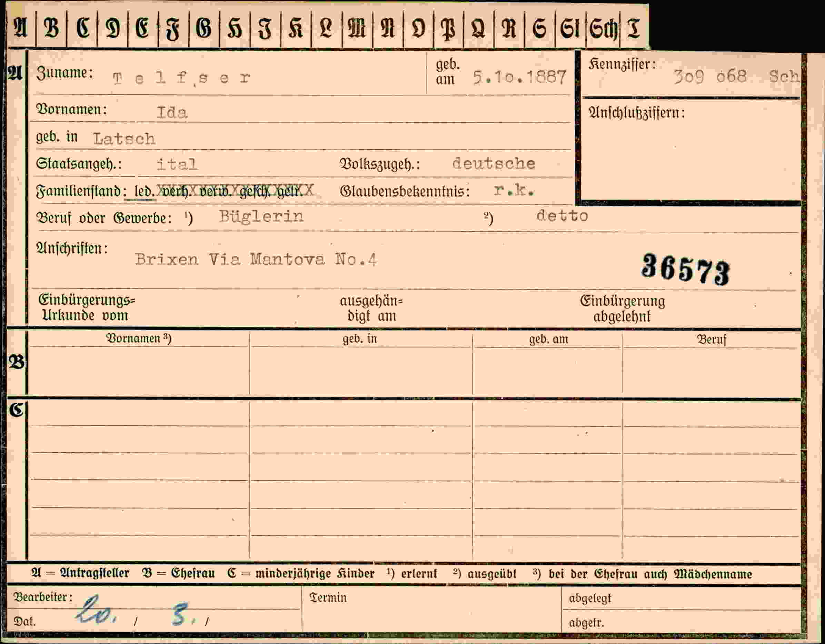Click the legend entry 'B = Ehefrau'
Image resolution: width=825 pixels, height=644 pixels.
tap(178, 573)
